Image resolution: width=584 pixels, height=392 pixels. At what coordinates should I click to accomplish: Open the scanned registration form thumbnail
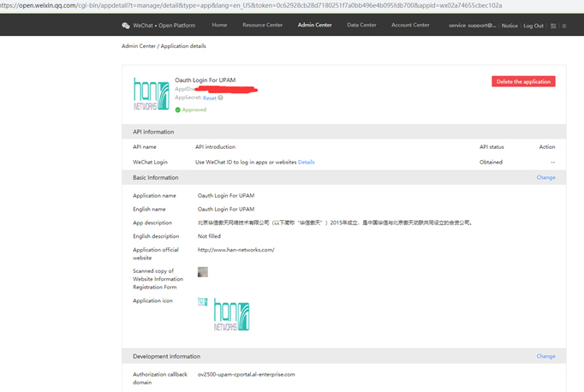click(203, 272)
